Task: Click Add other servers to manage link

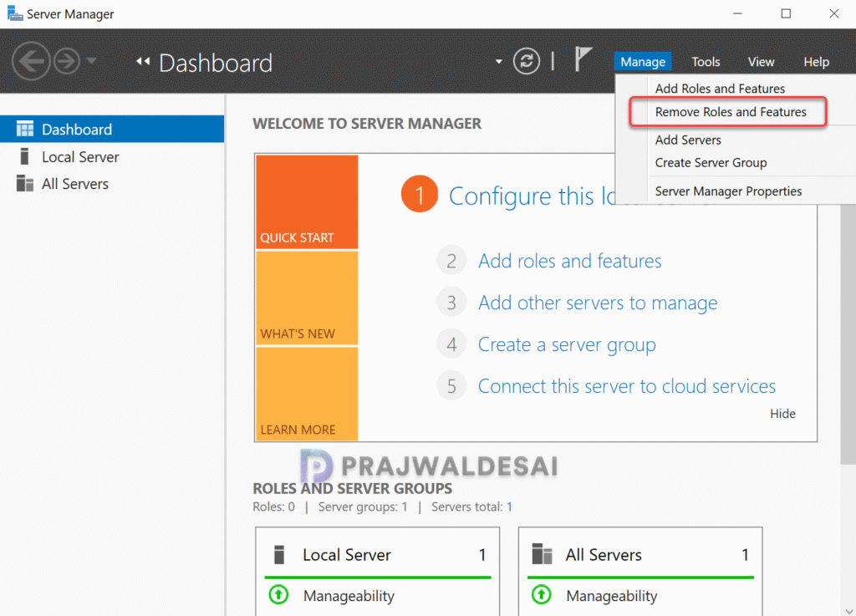Action: 598,303
